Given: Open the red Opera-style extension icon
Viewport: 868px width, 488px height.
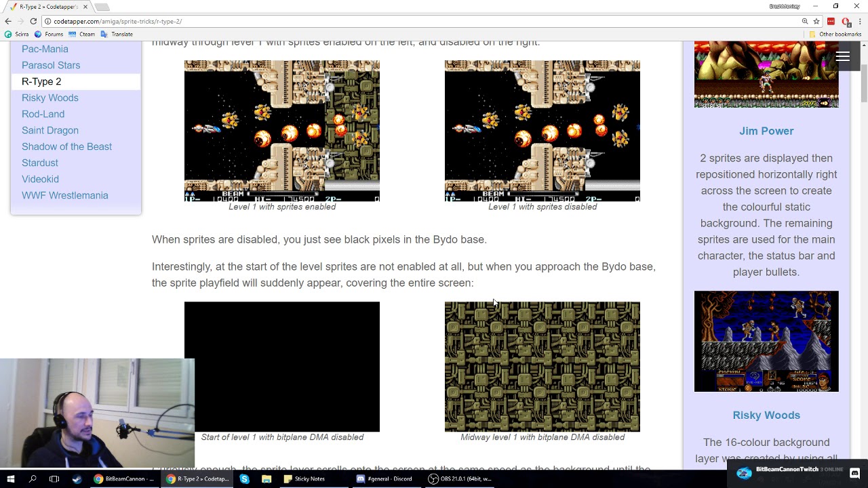Looking at the screenshot, I should pyautogui.click(x=845, y=21).
